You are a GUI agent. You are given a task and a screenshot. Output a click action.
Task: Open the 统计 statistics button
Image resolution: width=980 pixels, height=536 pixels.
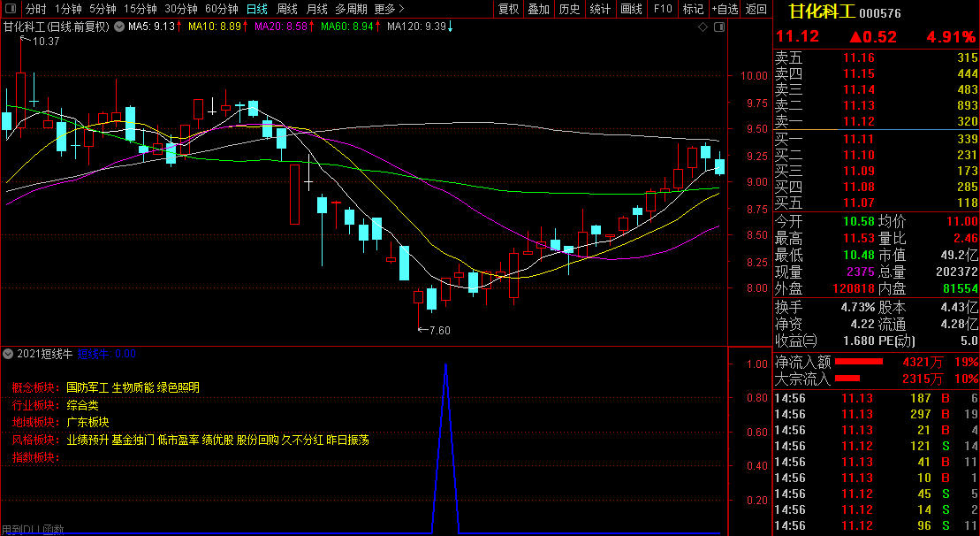coord(601,9)
